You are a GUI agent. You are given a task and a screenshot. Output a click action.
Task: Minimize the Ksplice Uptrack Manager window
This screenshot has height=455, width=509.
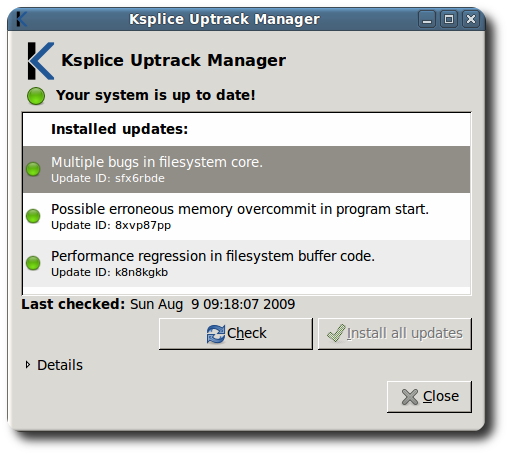tap(427, 19)
